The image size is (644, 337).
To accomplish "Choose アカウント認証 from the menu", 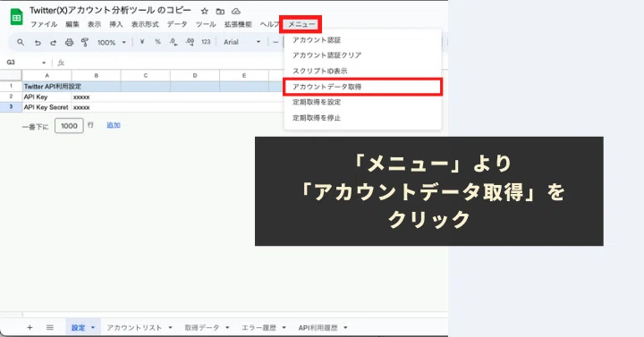I will (362, 40).
